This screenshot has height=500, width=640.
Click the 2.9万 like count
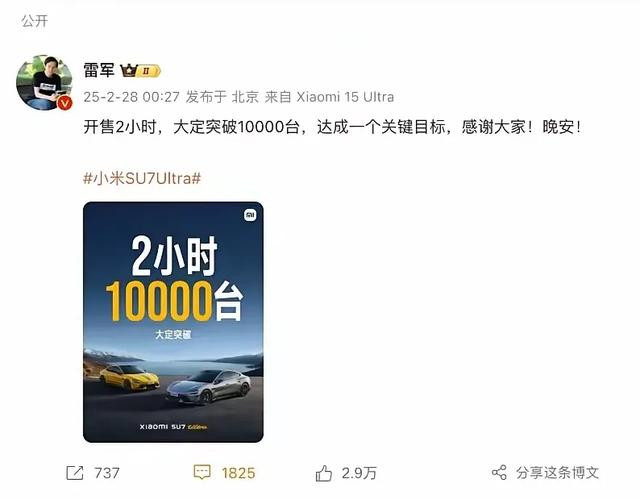click(x=359, y=473)
